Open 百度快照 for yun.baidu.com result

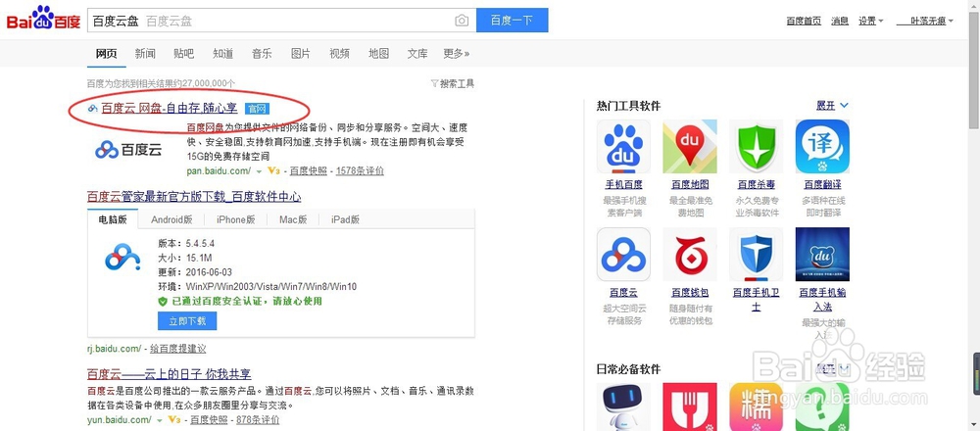[x=209, y=420]
